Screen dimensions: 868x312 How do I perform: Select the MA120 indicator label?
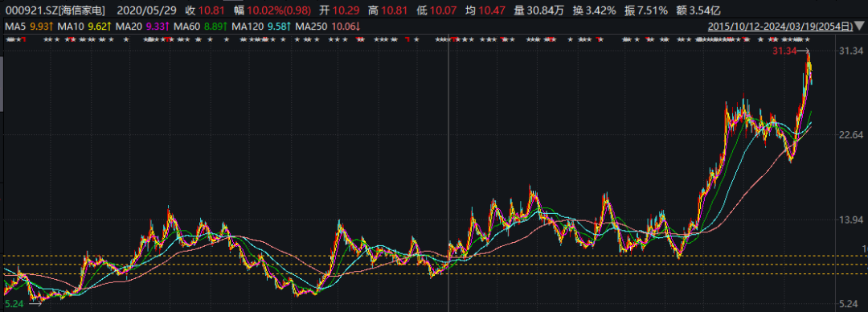pos(245,26)
